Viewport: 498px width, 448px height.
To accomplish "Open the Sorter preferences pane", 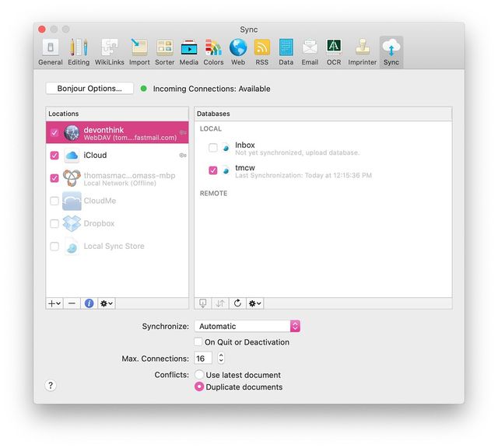I will pos(164,52).
